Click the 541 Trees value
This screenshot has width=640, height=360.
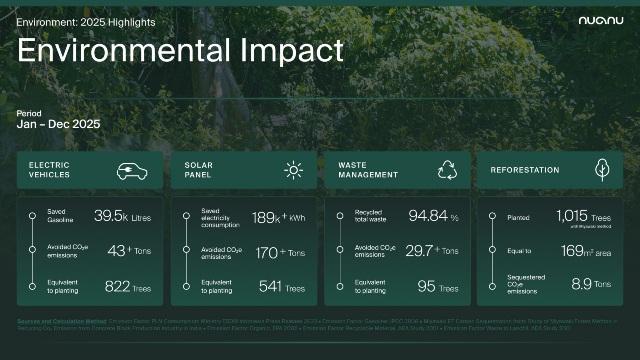pyautogui.click(x=282, y=287)
